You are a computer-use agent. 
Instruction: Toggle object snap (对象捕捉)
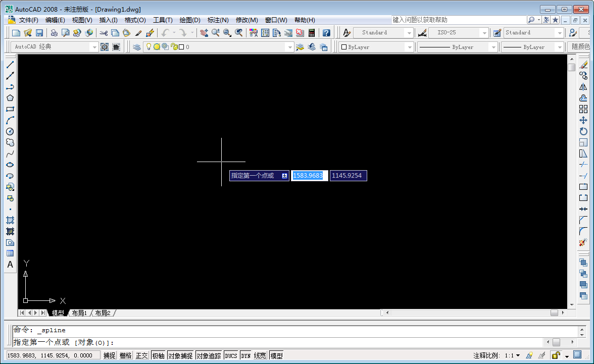pos(180,355)
